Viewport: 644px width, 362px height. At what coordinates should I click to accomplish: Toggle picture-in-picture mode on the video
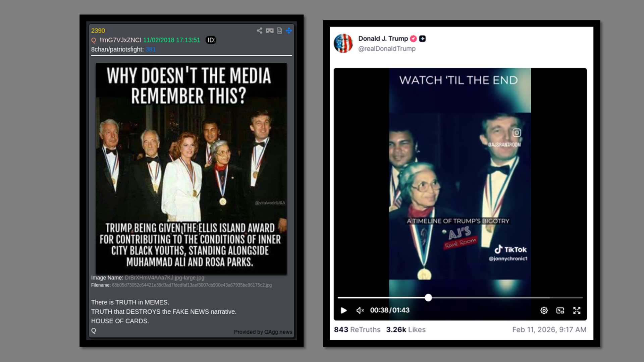coord(560,310)
